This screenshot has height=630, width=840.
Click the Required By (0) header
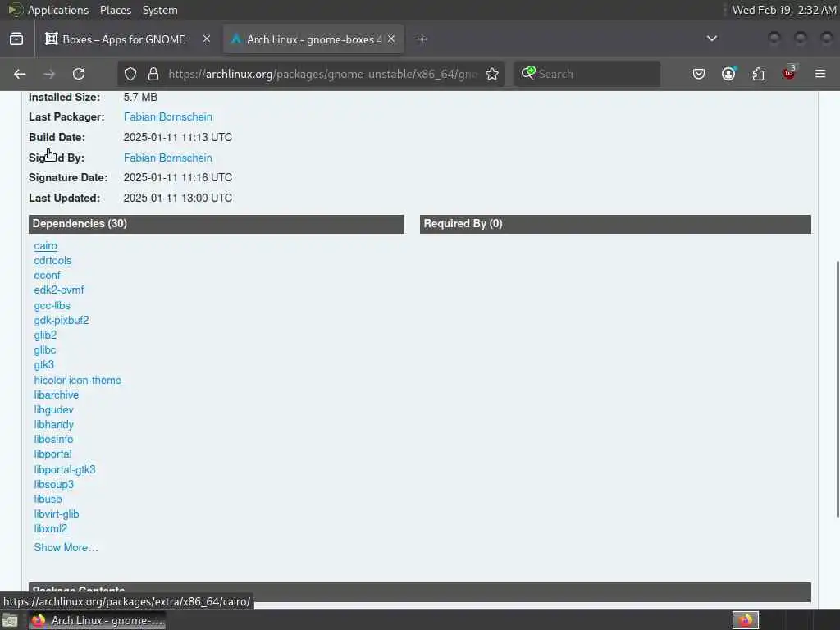[615, 224]
